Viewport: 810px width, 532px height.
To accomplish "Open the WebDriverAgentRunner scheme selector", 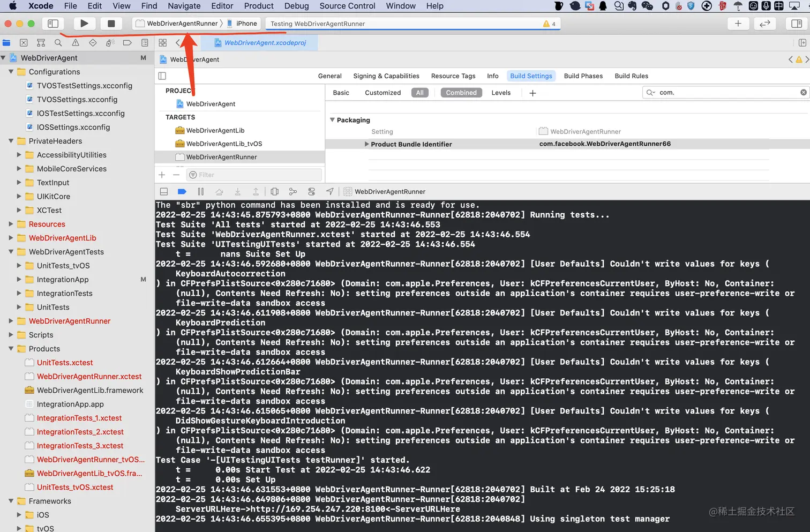I will pyautogui.click(x=177, y=24).
